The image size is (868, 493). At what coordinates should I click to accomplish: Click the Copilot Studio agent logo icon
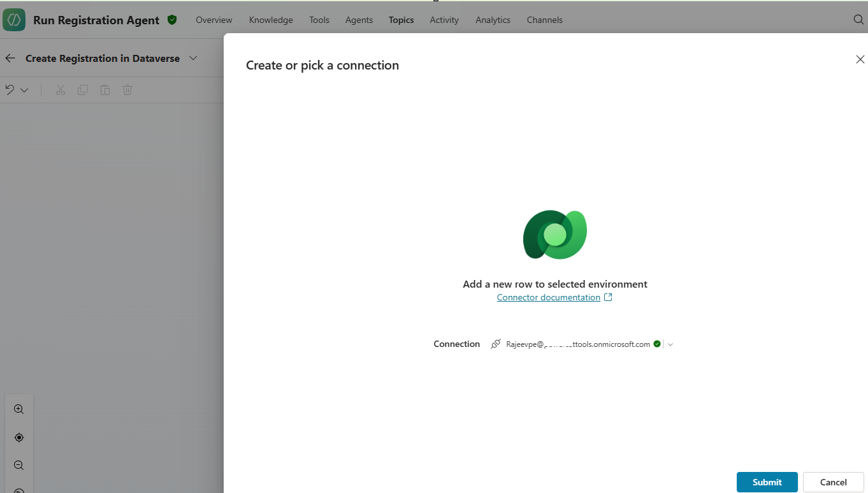click(x=14, y=20)
